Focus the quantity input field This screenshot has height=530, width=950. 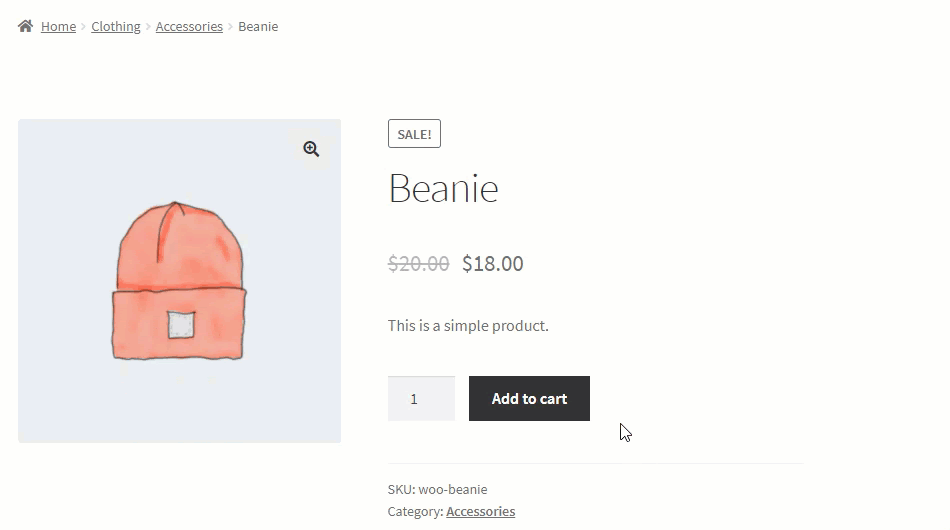[x=421, y=399]
